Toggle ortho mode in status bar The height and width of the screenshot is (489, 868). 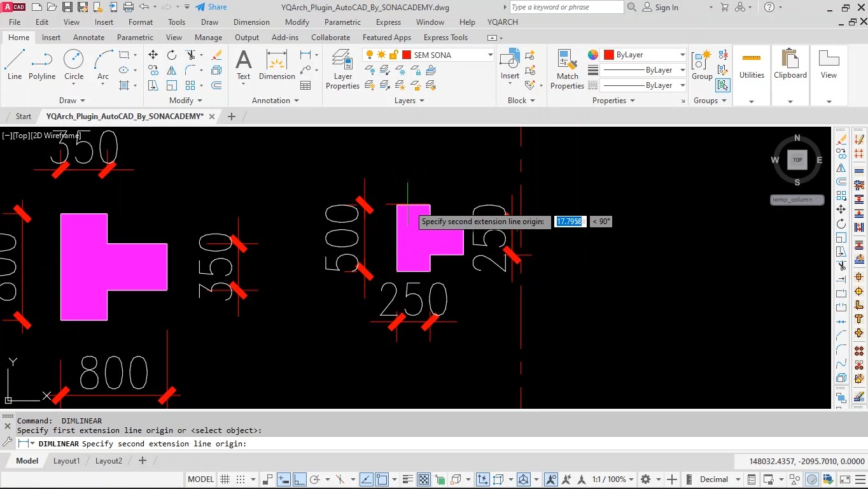pos(299,479)
